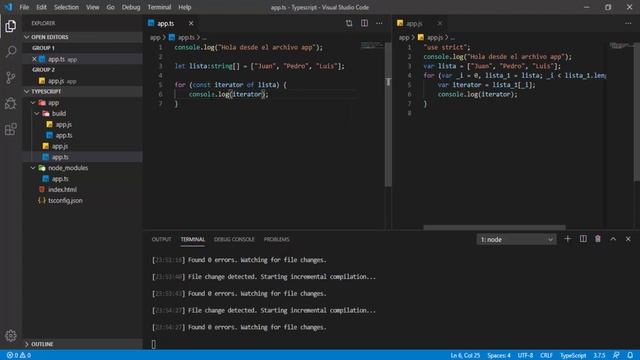Viewport: 640px width, 360px height.
Task: Open the Debug view in activity bar
Action: (11, 103)
